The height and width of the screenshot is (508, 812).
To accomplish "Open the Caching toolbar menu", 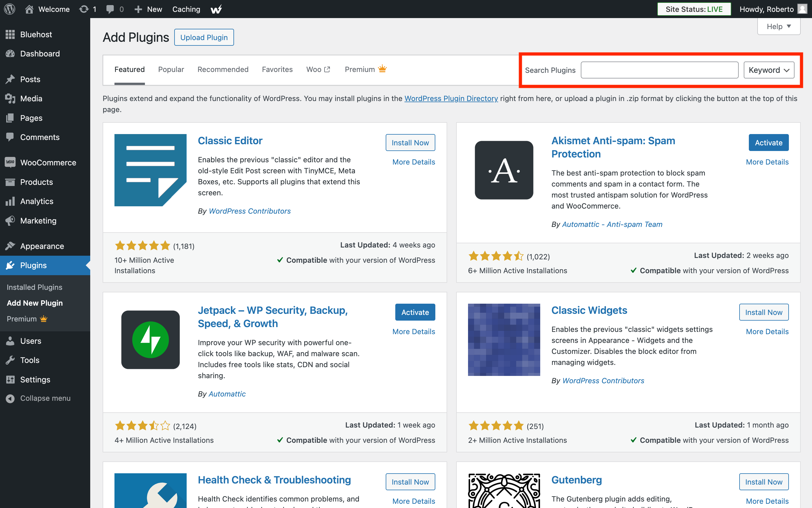I will point(186,9).
